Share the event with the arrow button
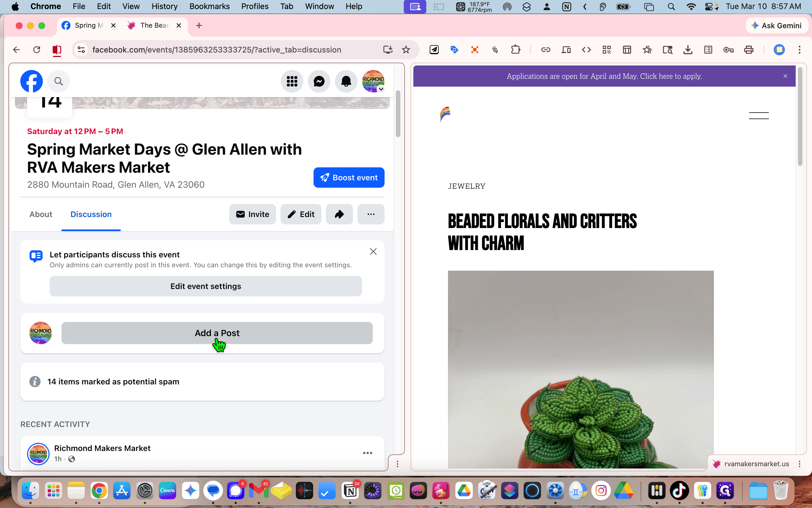Image resolution: width=812 pixels, height=508 pixels. pyautogui.click(x=339, y=214)
